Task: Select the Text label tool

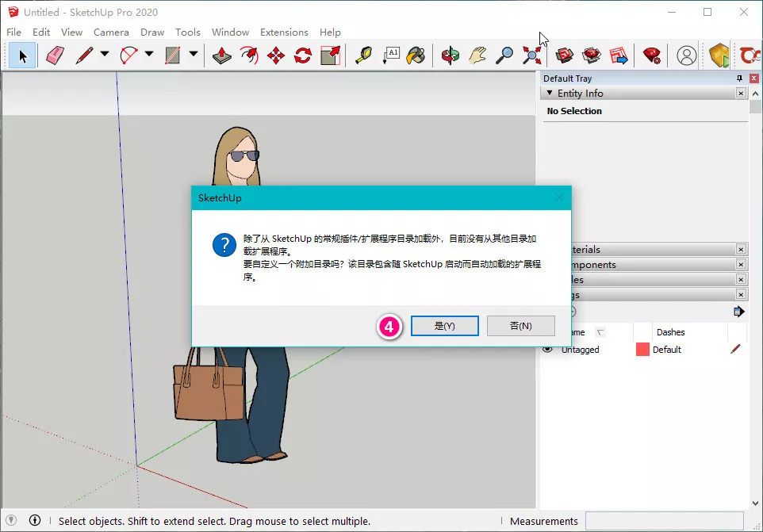Action: click(391, 55)
